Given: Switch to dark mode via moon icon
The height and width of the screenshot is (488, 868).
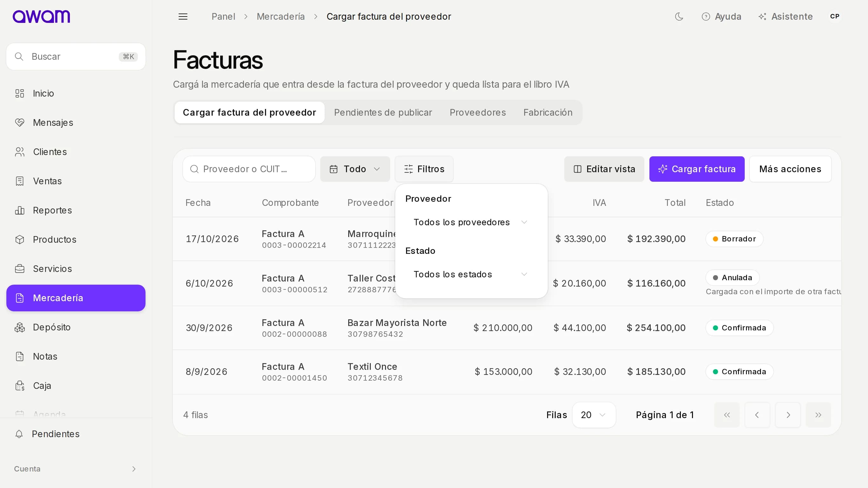Looking at the screenshot, I should pos(679,17).
